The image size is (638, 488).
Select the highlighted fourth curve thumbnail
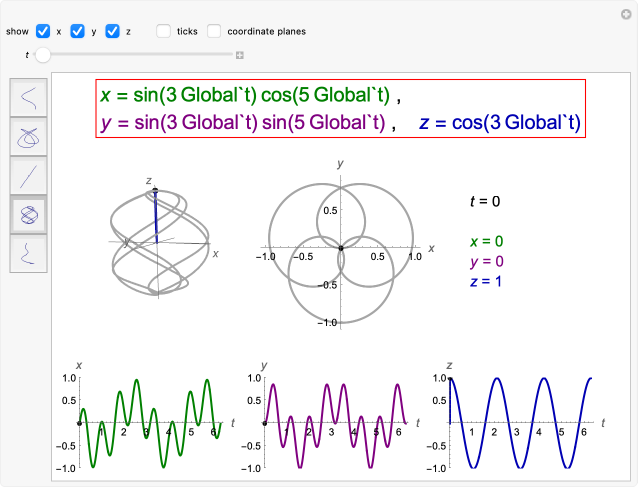(x=29, y=213)
